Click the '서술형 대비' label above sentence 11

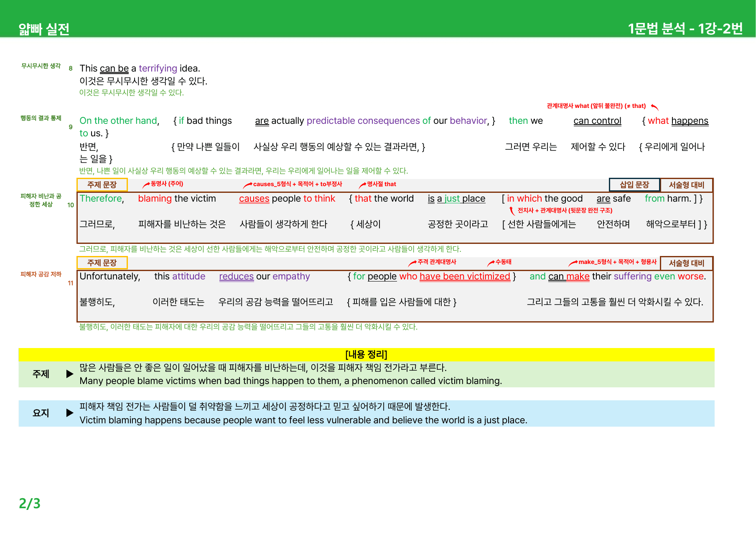click(x=687, y=263)
